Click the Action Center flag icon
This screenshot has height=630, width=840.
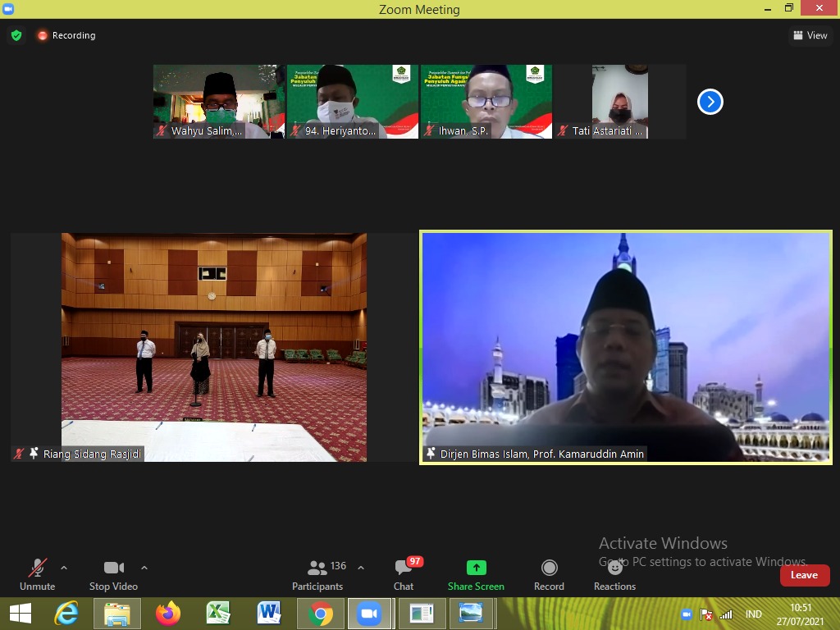coord(706,614)
